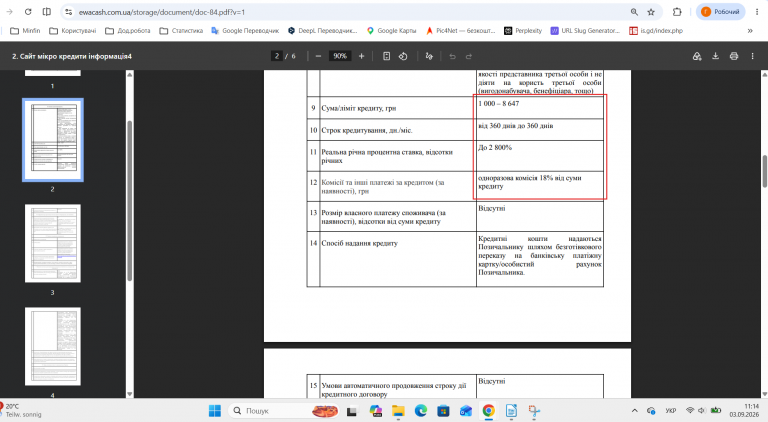Screen dimensions: 768x422
Task: Open PDF viewer more actions menu
Action: [x=753, y=56]
